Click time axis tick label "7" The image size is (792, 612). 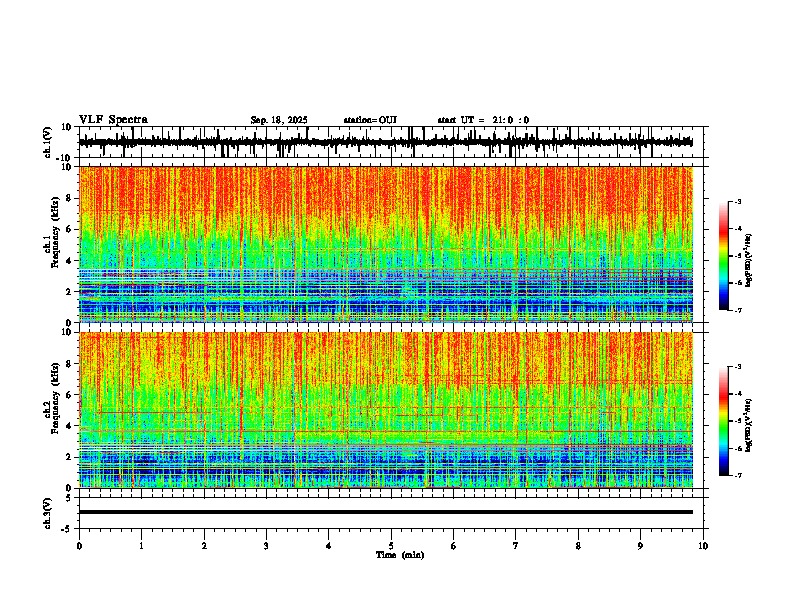click(516, 546)
